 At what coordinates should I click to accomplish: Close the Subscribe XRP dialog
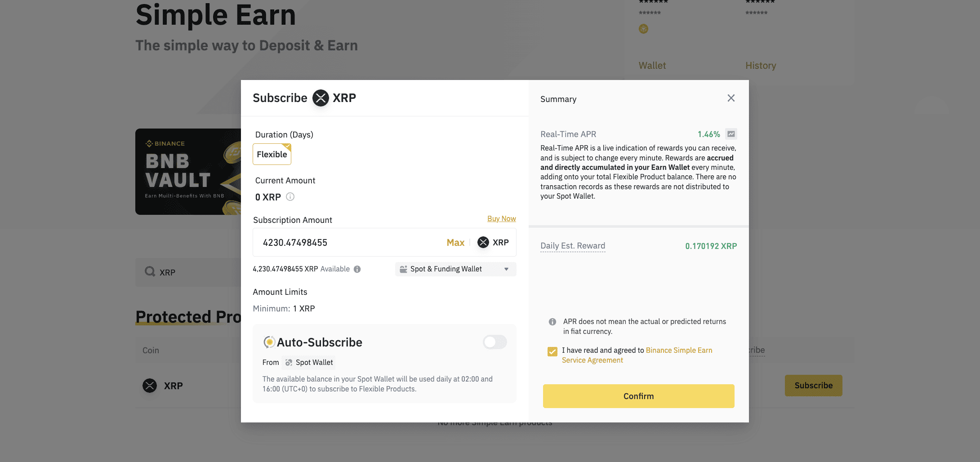(731, 98)
